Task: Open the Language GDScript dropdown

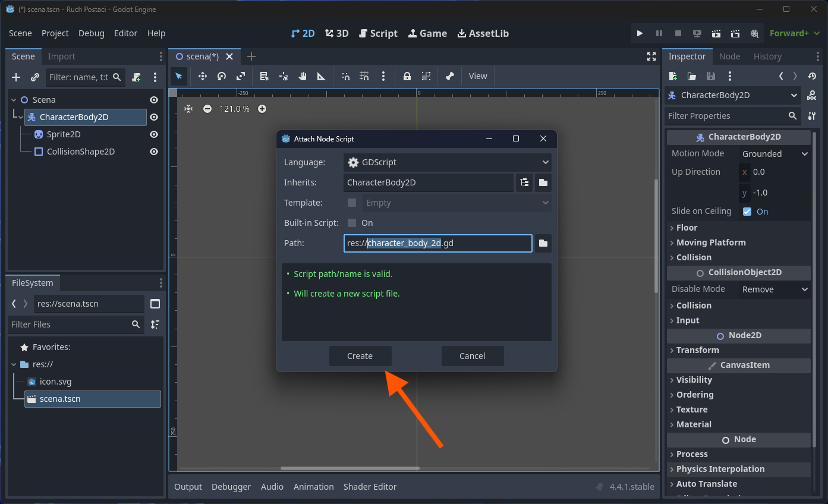Action: (x=448, y=162)
